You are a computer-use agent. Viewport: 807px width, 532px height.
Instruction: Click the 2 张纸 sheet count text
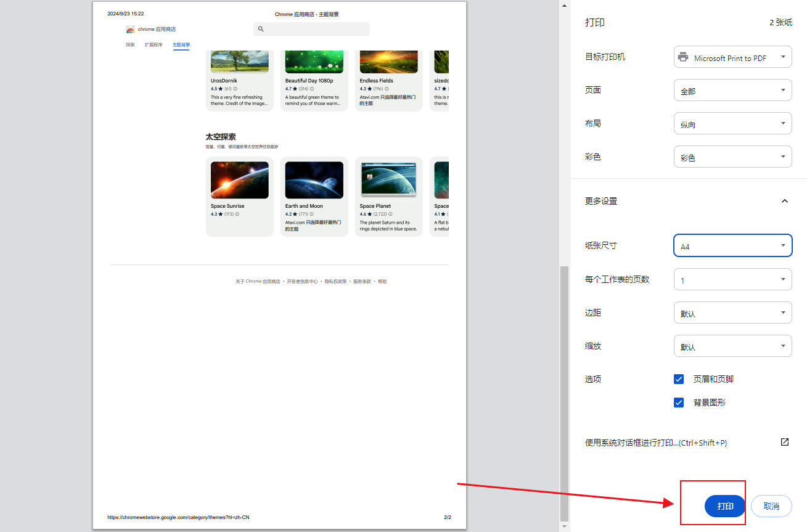pyautogui.click(x=780, y=22)
